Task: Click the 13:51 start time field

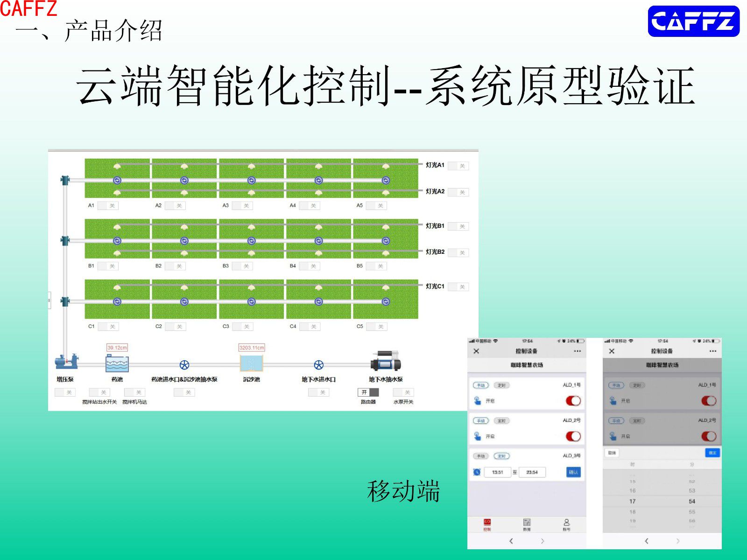Action: coord(498,472)
